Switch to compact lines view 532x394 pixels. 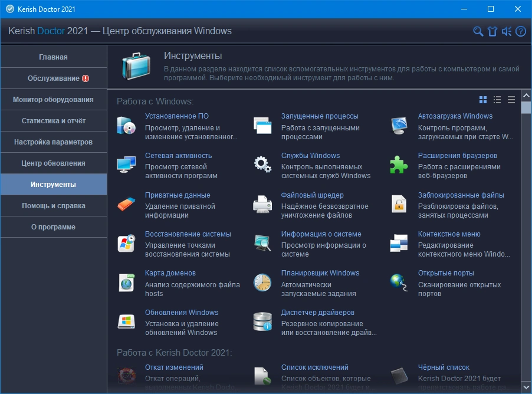coord(511,100)
